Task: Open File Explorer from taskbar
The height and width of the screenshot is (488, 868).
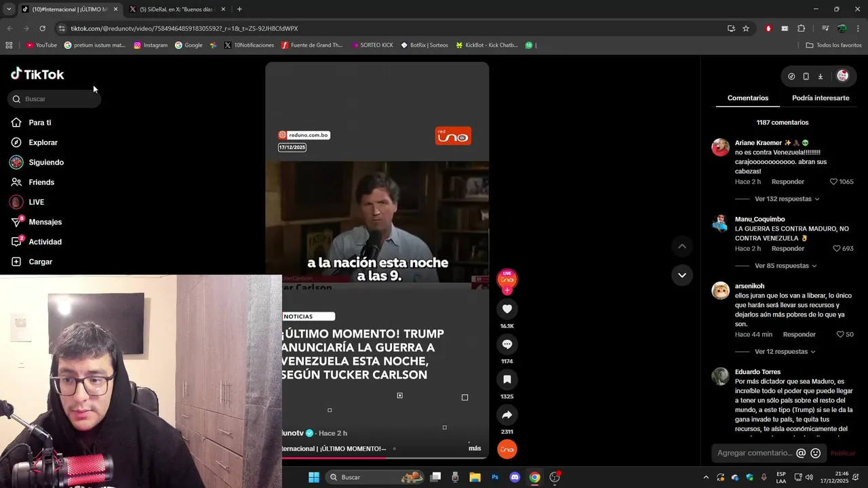Action: 475,477
